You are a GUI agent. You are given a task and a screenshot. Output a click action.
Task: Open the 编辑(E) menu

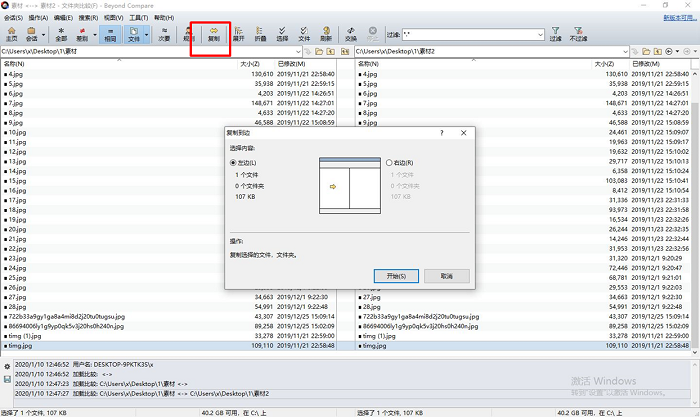pyautogui.click(x=63, y=18)
